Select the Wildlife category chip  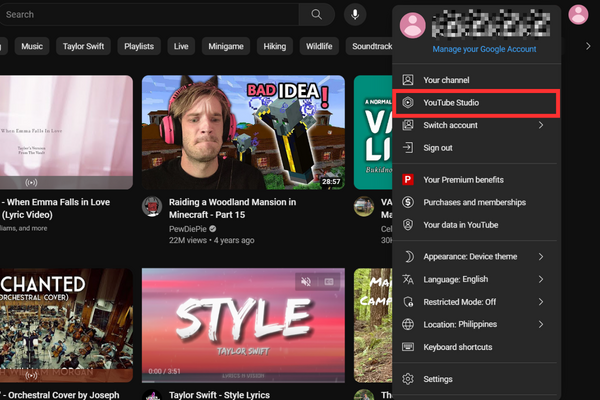click(319, 46)
